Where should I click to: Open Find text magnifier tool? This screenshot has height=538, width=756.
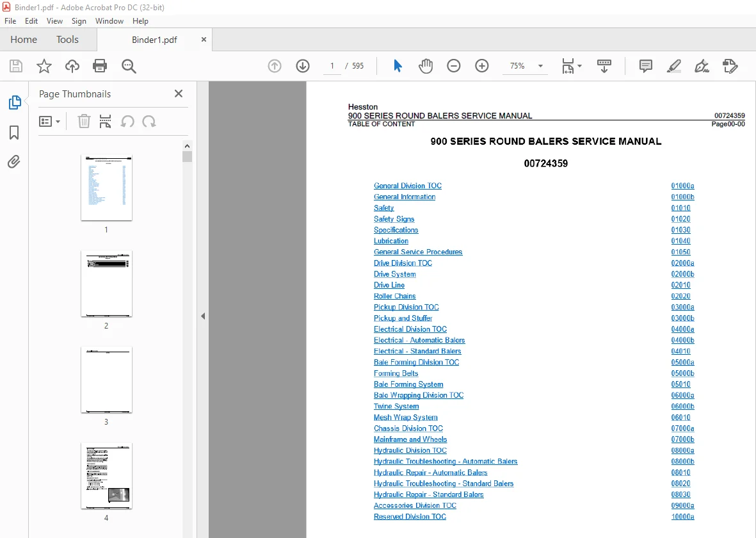(x=129, y=66)
